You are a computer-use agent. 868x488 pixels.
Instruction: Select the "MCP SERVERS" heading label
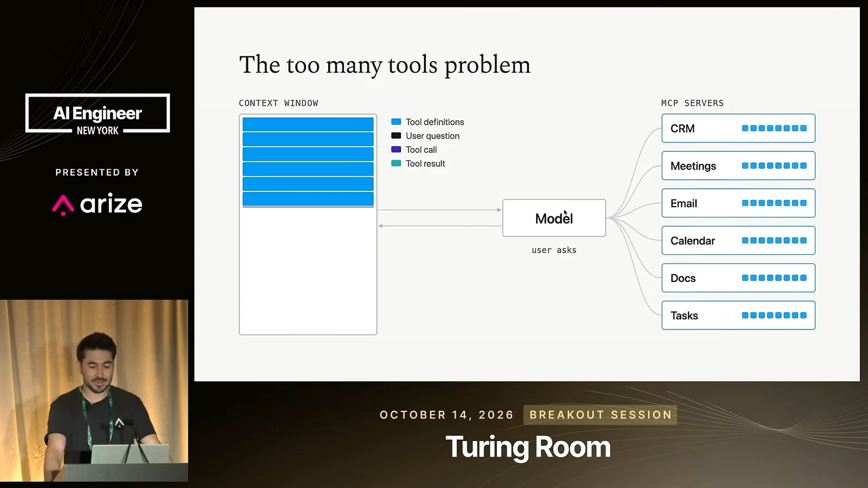[x=692, y=103]
